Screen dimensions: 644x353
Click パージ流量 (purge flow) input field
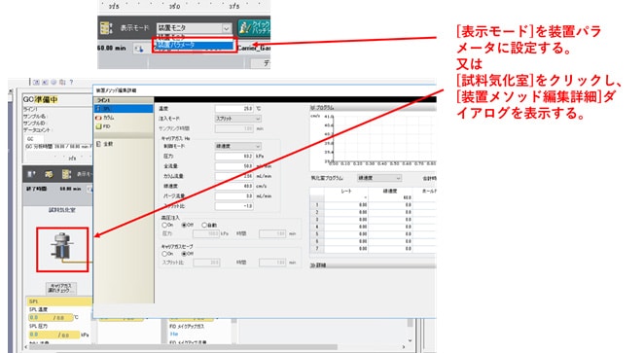point(233,196)
